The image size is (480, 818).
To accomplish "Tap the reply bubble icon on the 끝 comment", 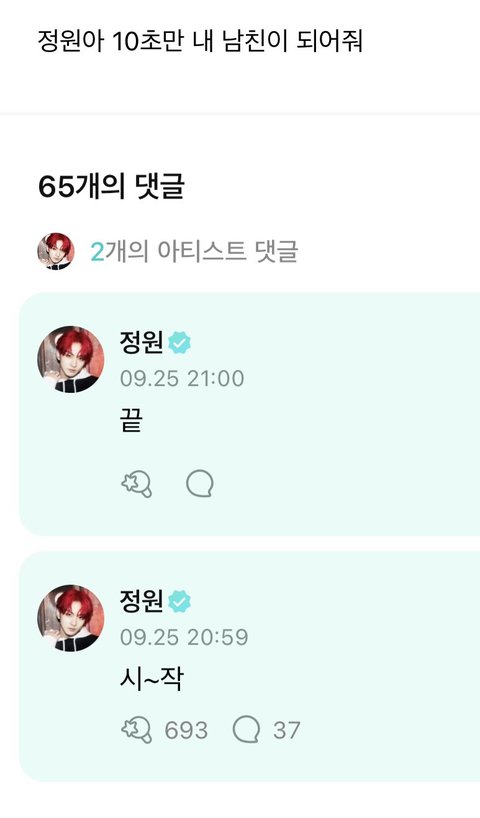I will [x=200, y=484].
